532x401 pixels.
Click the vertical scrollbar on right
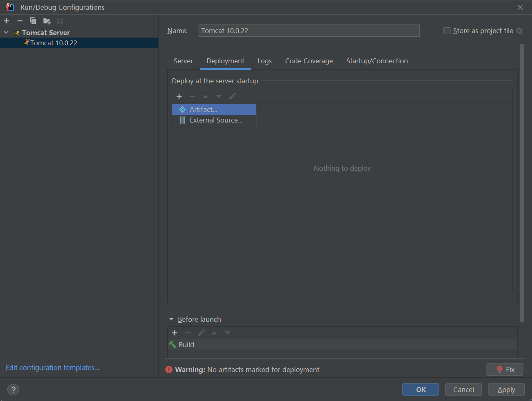click(522, 183)
